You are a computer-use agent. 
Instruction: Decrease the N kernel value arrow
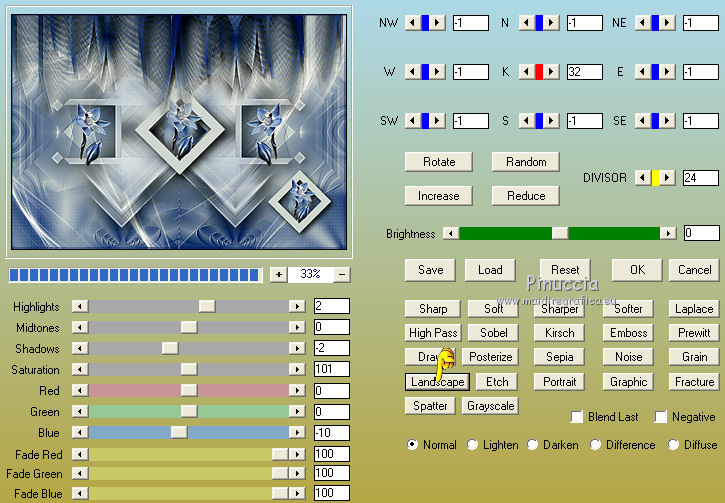(x=527, y=23)
